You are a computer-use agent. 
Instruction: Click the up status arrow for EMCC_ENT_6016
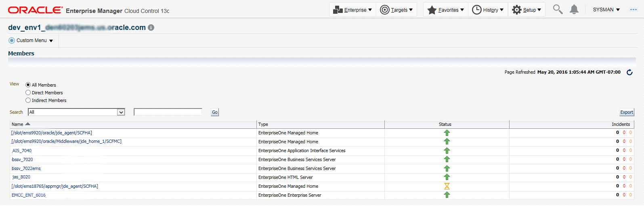pyautogui.click(x=447, y=195)
